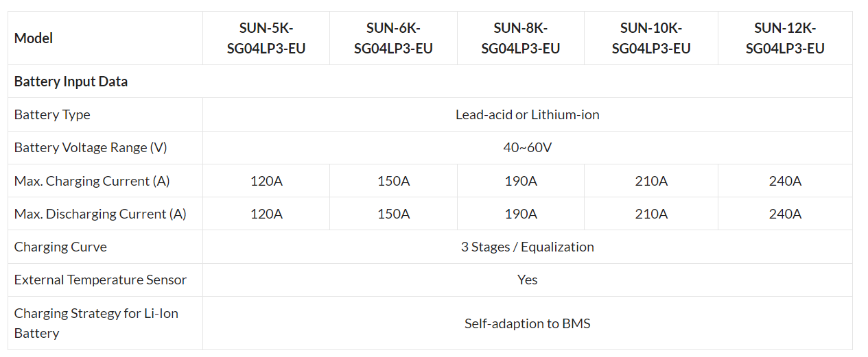
Task: Click the Battery Voltage Range (V) label
Action: click(91, 147)
